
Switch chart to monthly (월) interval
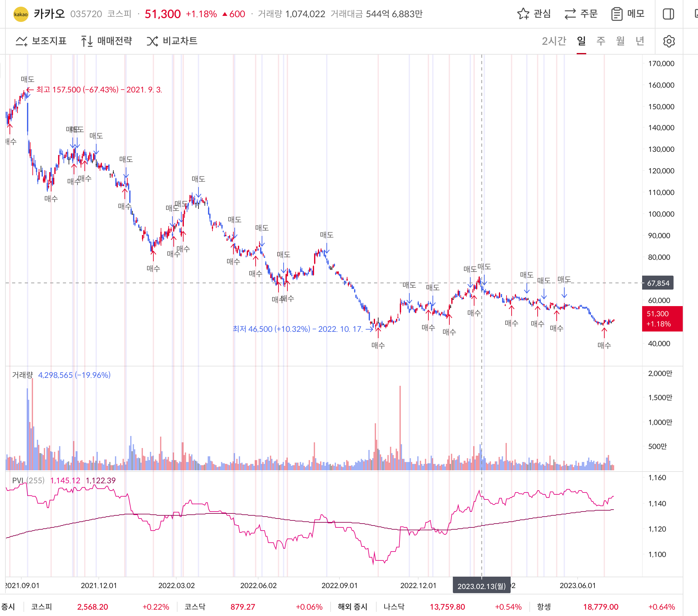click(620, 41)
